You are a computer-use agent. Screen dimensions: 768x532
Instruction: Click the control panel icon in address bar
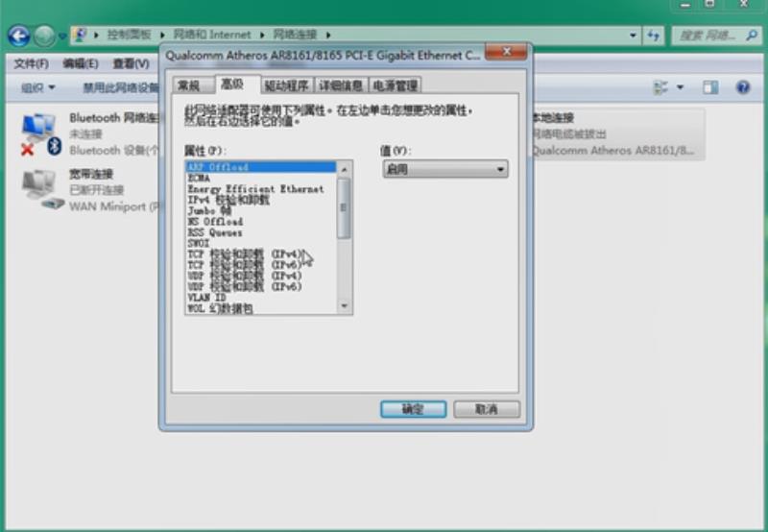(x=80, y=35)
